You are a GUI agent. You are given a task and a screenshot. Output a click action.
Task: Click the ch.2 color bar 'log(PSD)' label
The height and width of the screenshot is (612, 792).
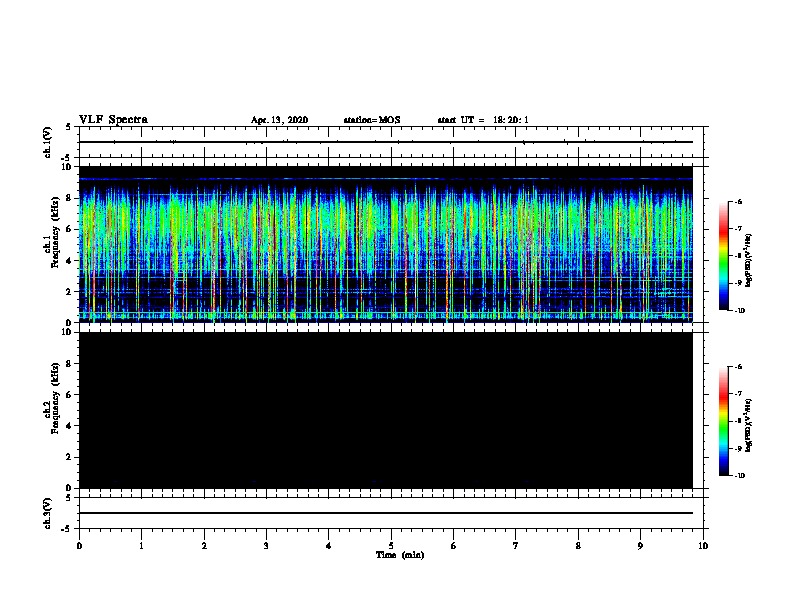(748, 426)
